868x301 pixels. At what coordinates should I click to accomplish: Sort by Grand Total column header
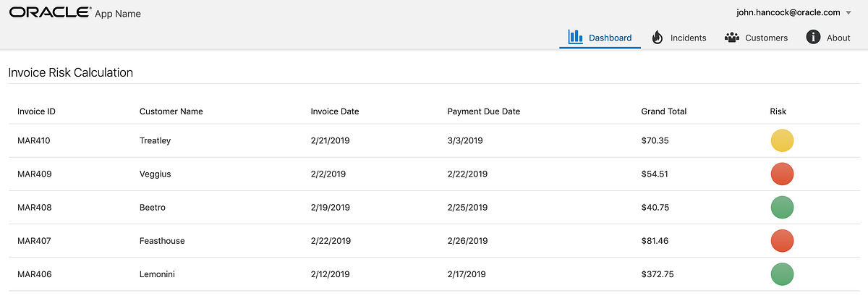pyautogui.click(x=663, y=111)
